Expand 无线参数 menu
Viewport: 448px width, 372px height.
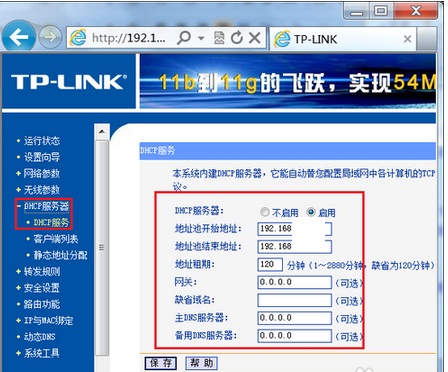tap(42, 190)
